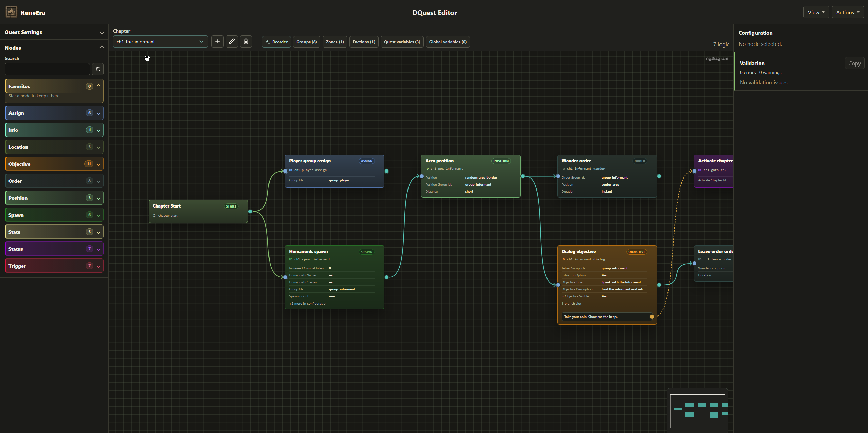868x433 pixels.
Task: Click the RuneEra logo icon
Action: (x=11, y=12)
